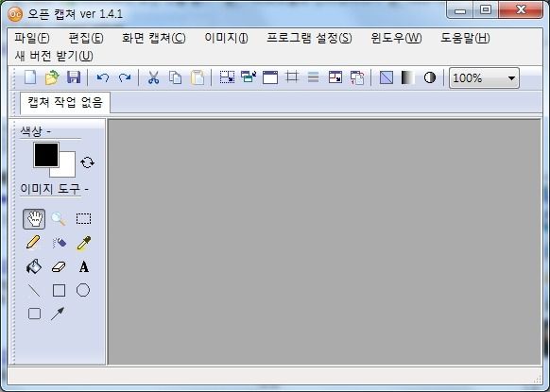
Task: Select the Paint bucket fill tool
Action: coord(34,266)
